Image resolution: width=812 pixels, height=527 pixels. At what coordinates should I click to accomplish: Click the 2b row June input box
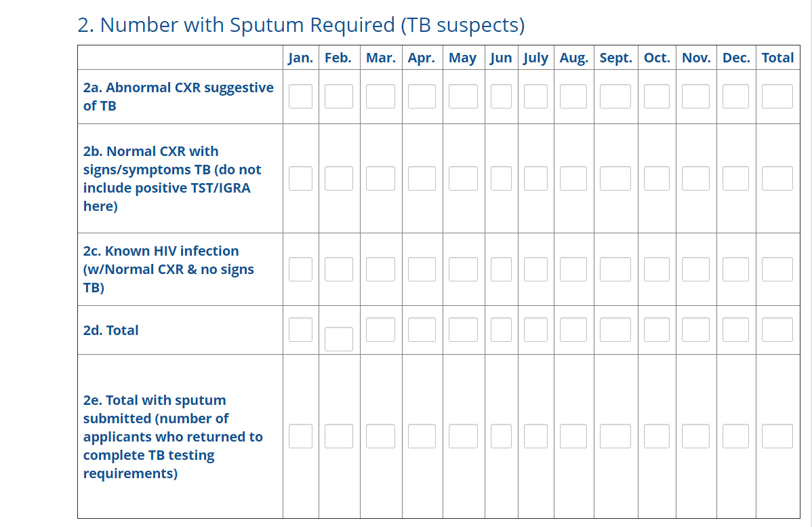pyautogui.click(x=501, y=178)
